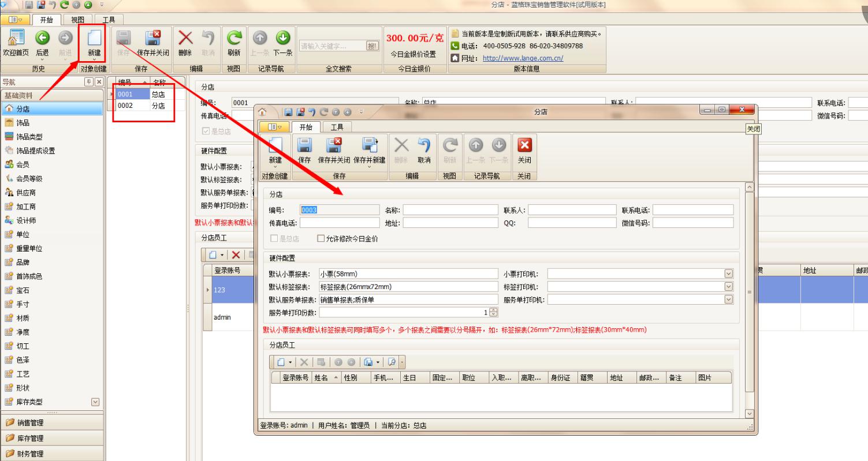This screenshot has width=868, height=461.
Task: Increase 服务单打印份数 with the spinner
Action: [x=493, y=310]
